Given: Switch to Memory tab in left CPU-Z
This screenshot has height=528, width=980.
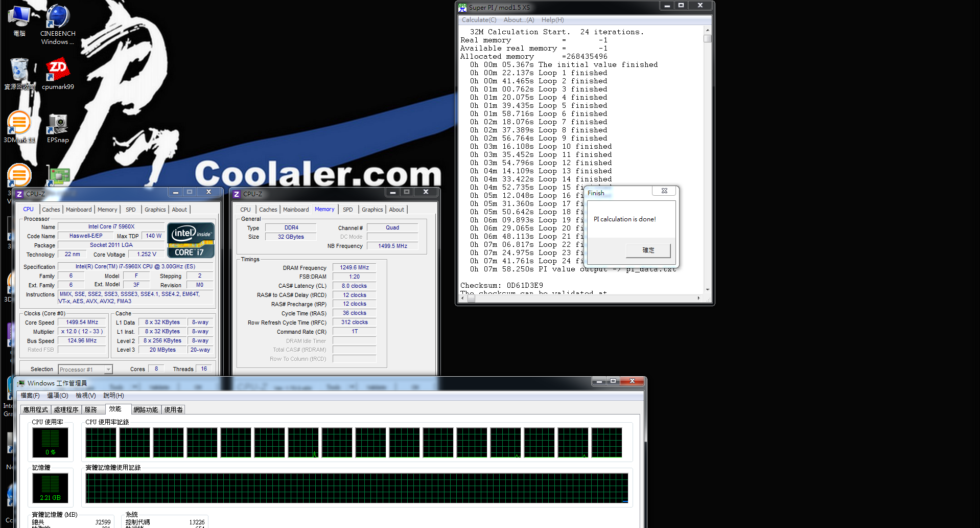Looking at the screenshot, I should pos(107,210).
